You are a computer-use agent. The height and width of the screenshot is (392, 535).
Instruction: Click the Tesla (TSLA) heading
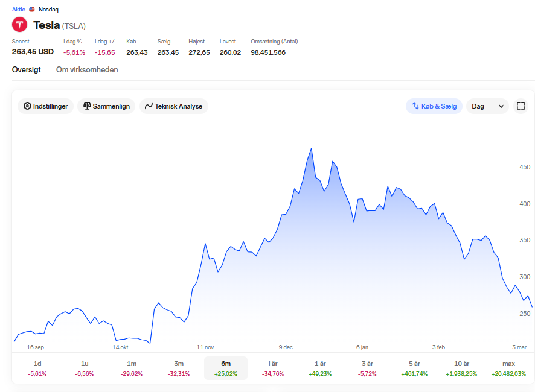(x=59, y=25)
